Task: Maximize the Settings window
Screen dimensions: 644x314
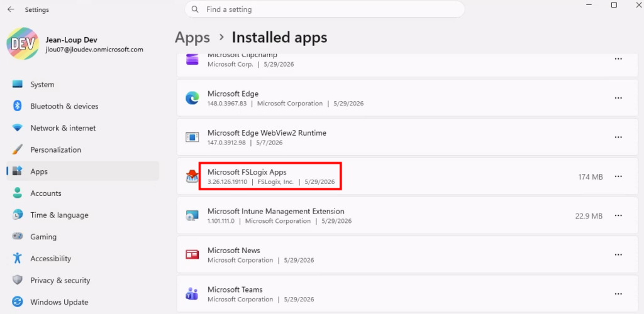Action: click(614, 5)
